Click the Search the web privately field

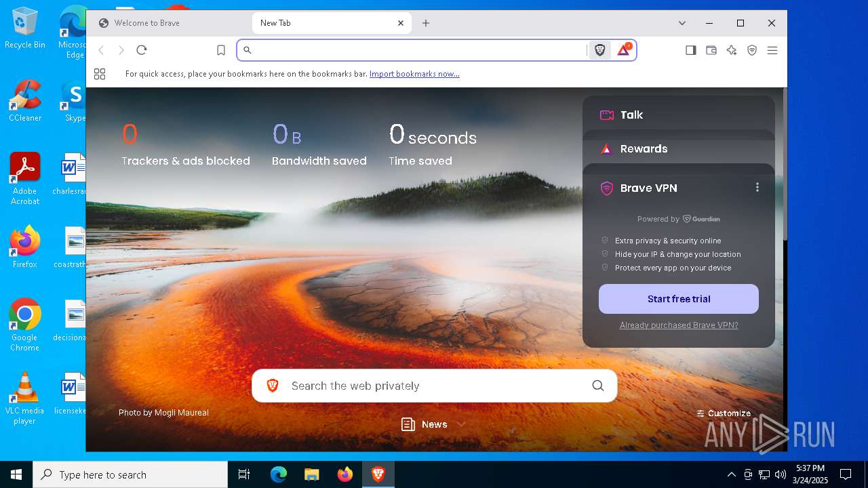coord(434,386)
